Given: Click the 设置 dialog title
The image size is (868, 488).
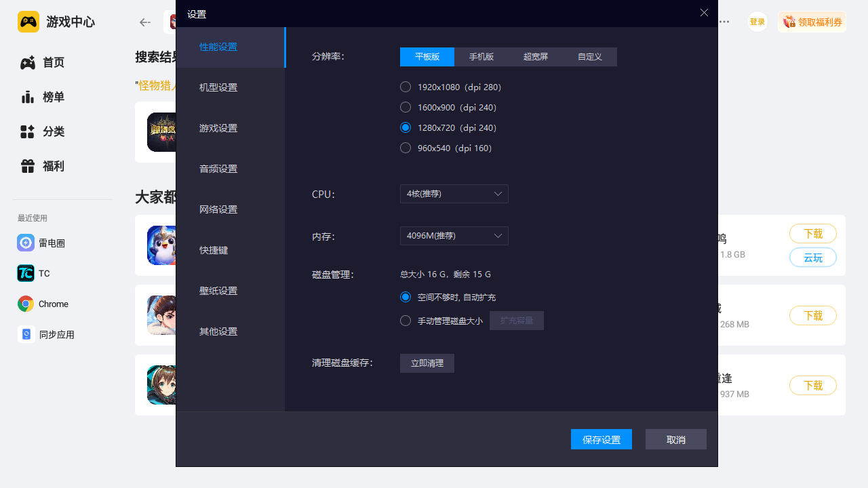Looking at the screenshot, I should (x=197, y=14).
